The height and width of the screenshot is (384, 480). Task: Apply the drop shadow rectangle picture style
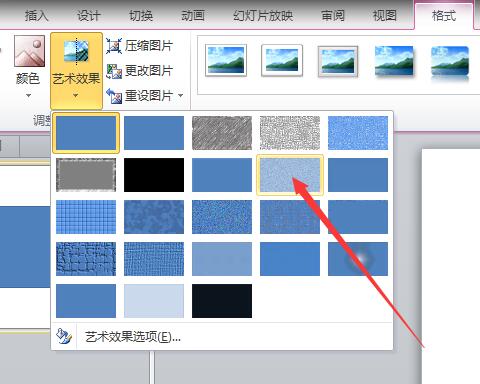click(x=394, y=61)
